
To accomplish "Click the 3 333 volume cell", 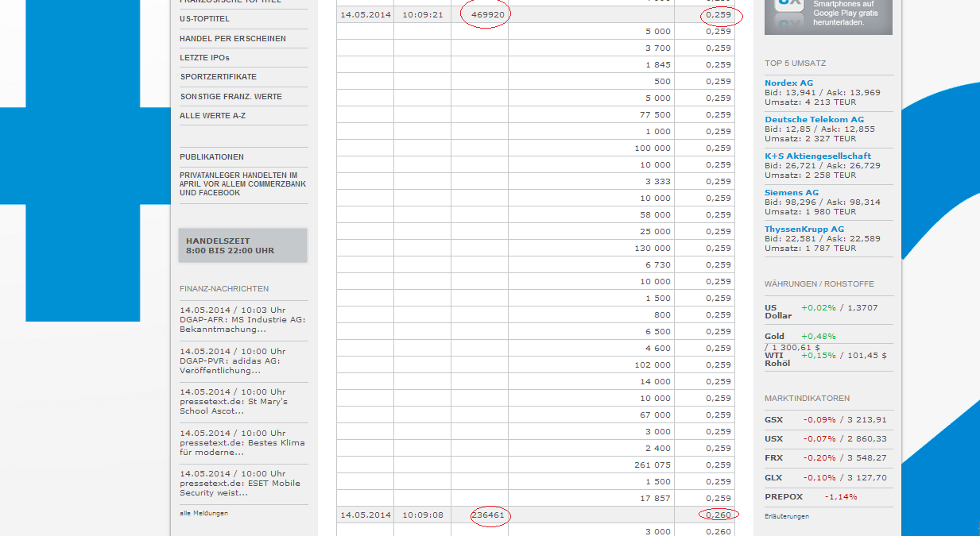I will 591,181.
